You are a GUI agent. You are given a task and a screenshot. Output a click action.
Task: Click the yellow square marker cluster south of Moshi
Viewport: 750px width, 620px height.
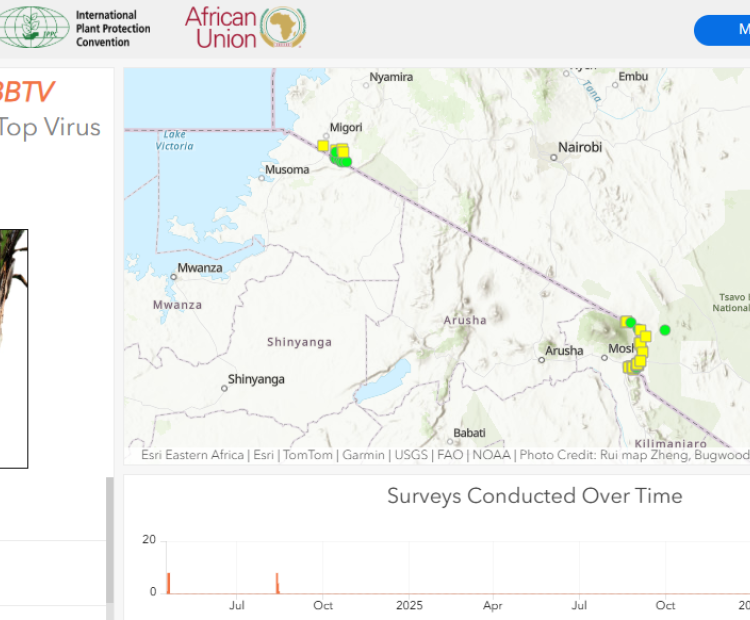click(x=634, y=366)
